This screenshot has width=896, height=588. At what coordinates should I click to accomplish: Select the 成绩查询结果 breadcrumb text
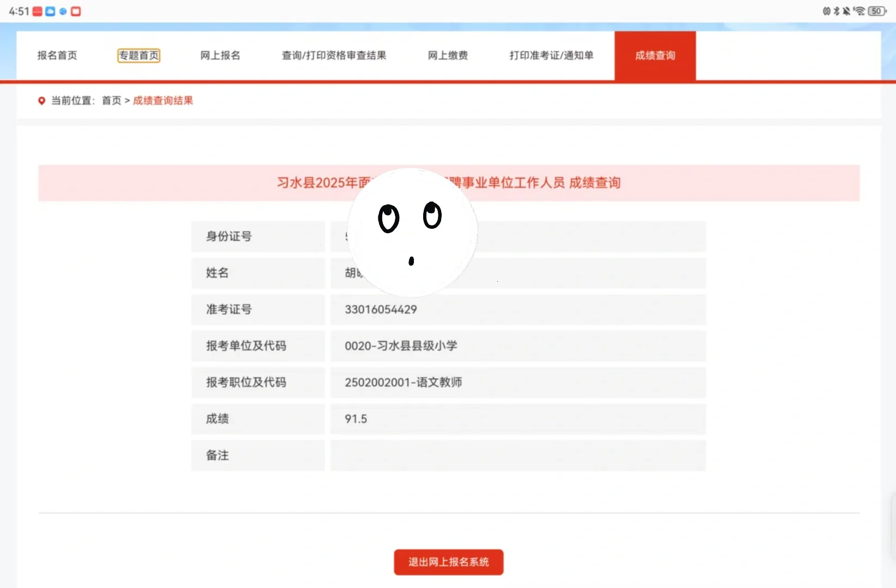point(162,100)
